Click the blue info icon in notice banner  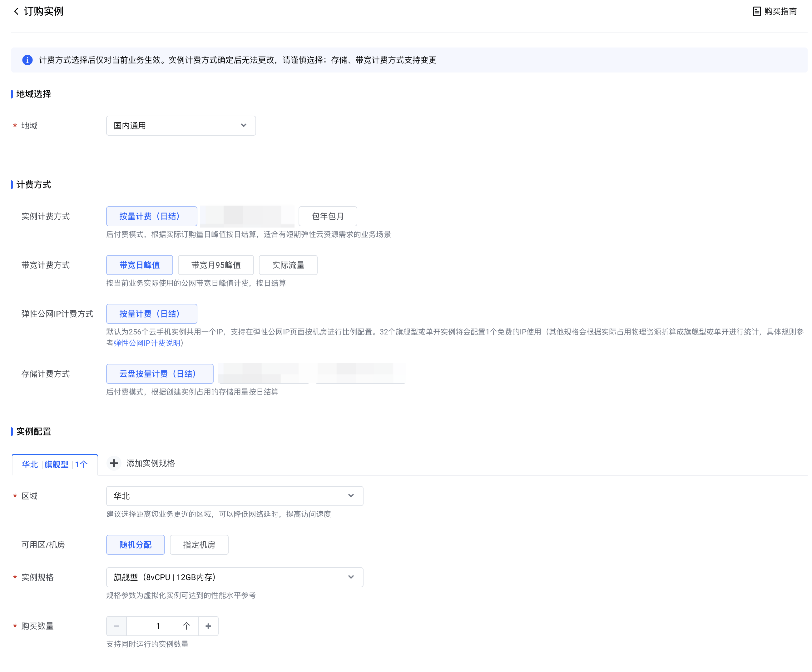coord(27,60)
